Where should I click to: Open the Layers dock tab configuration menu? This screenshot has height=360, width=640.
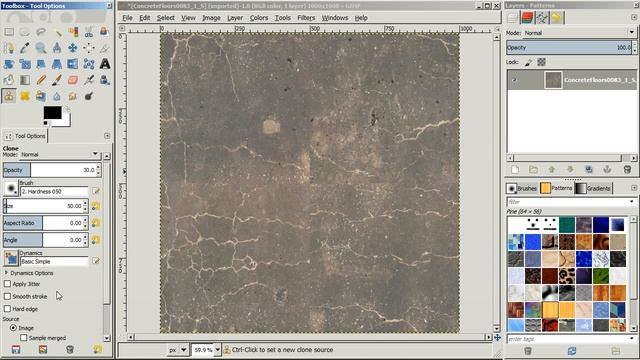633,17
